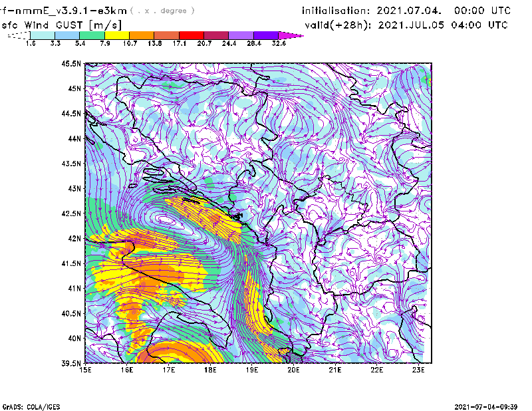Click the orange legend swatch (10.7–13.8)
This screenshot has width=532, height=411.
(x=142, y=35)
